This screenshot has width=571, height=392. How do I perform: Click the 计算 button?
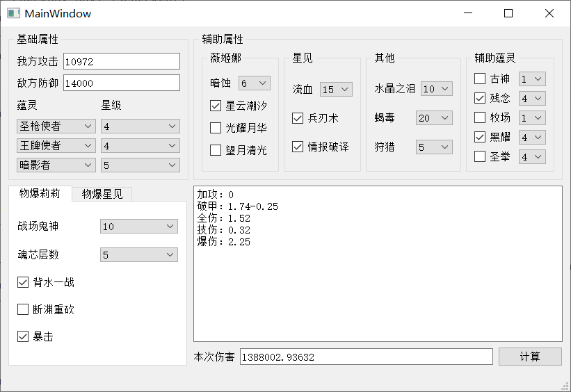[529, 357]
